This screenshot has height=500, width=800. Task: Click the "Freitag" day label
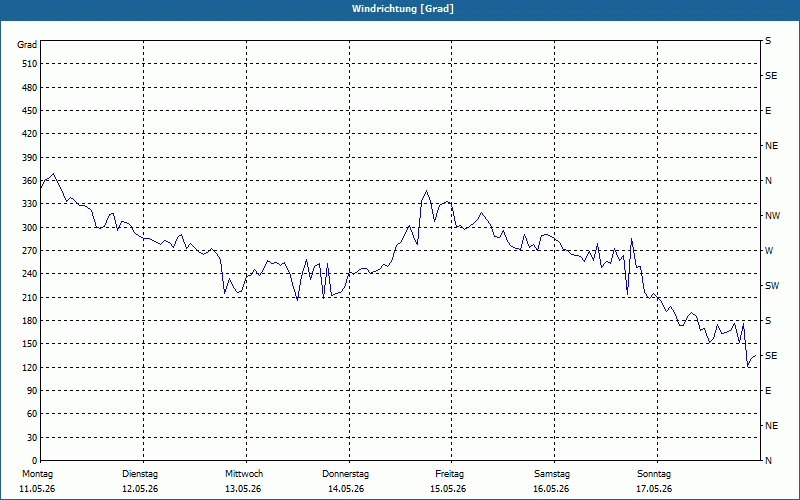tap(449, 474)
